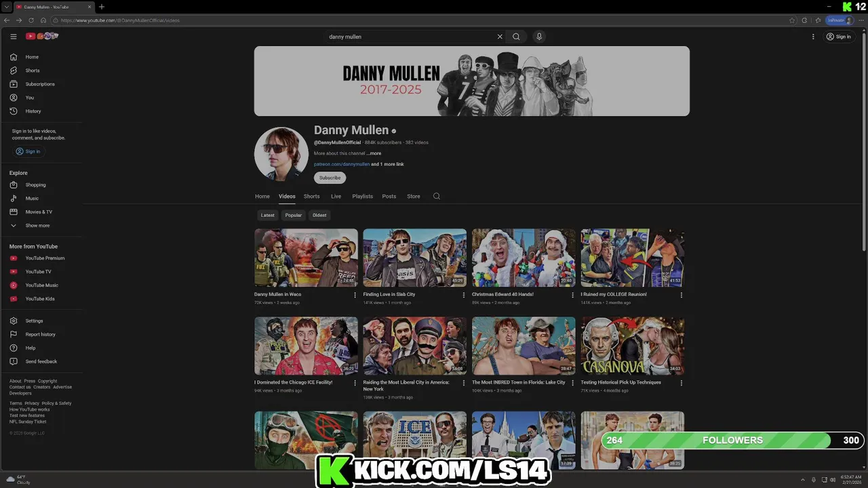Switch to the channel Live tab
The height and width of the screenshot is (488, 868).
(x=336, y=197)
